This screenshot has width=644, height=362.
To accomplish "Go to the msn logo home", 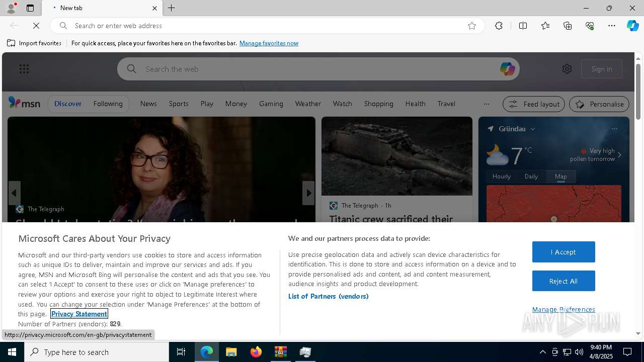I will coord(24,103).
